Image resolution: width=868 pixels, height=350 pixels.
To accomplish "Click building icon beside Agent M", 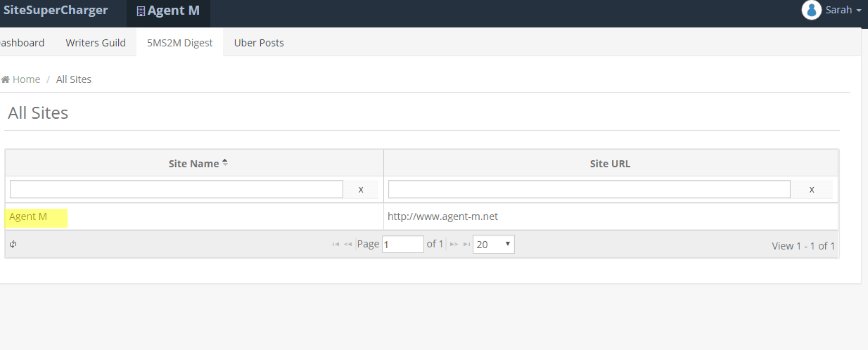I will tap(141, 11).
